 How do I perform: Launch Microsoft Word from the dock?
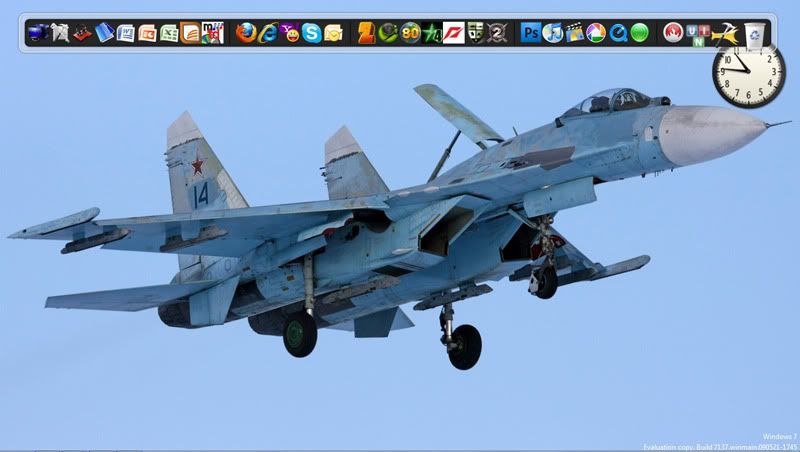126,33
